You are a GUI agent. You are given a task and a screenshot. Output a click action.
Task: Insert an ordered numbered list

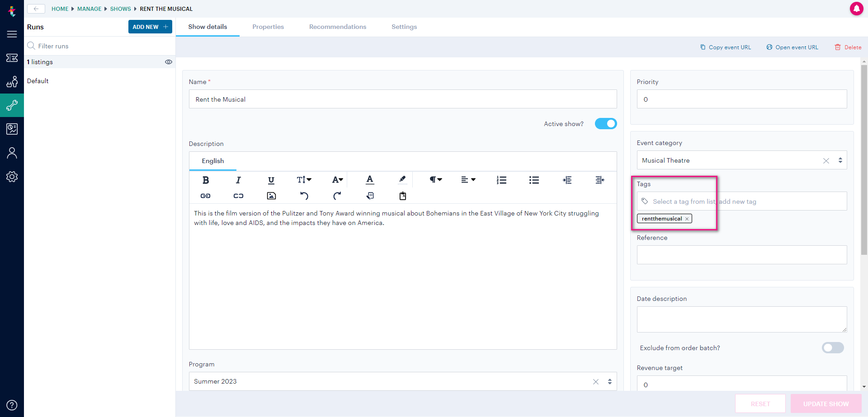501,180
